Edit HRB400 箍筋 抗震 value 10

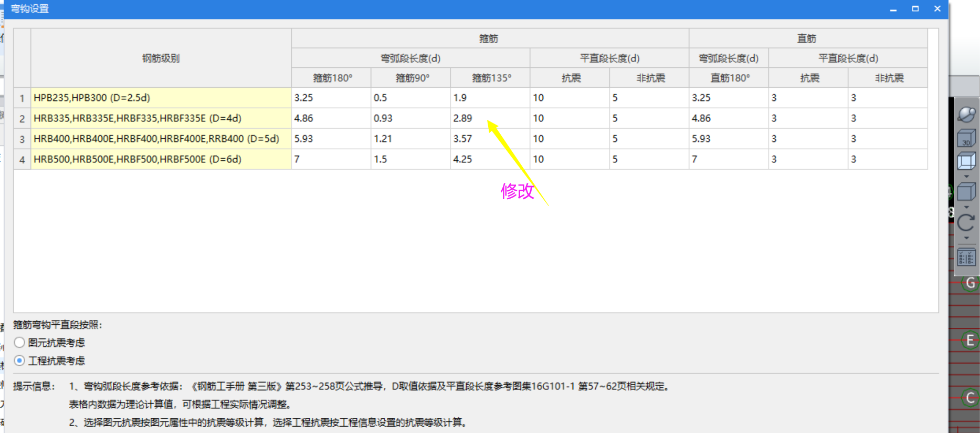(570, 139)
